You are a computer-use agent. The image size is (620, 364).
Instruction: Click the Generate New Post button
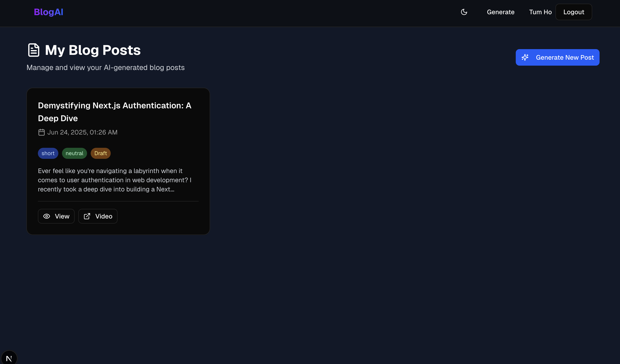point(558,57)
